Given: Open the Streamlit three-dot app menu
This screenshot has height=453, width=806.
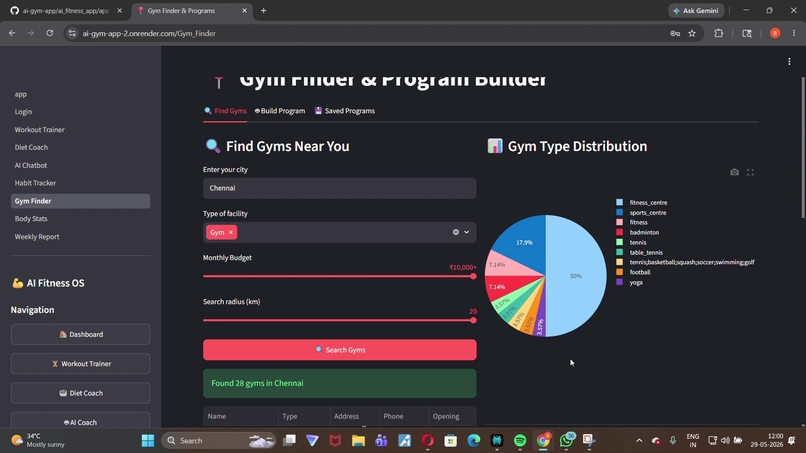Looking at the screenshot, I should 789,62.
